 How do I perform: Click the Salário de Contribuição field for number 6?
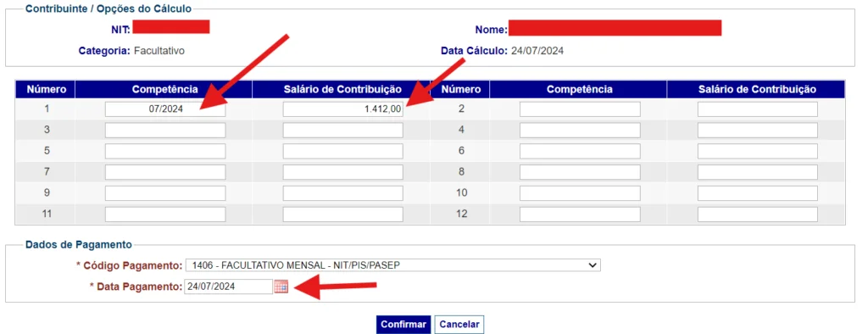click(758, 151)
